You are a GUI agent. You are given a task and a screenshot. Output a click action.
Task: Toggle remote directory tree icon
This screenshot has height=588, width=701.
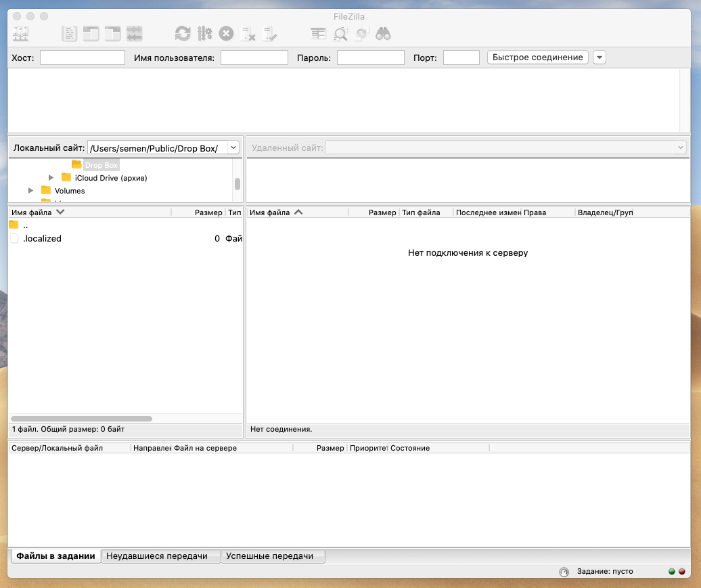pos(112,34)
